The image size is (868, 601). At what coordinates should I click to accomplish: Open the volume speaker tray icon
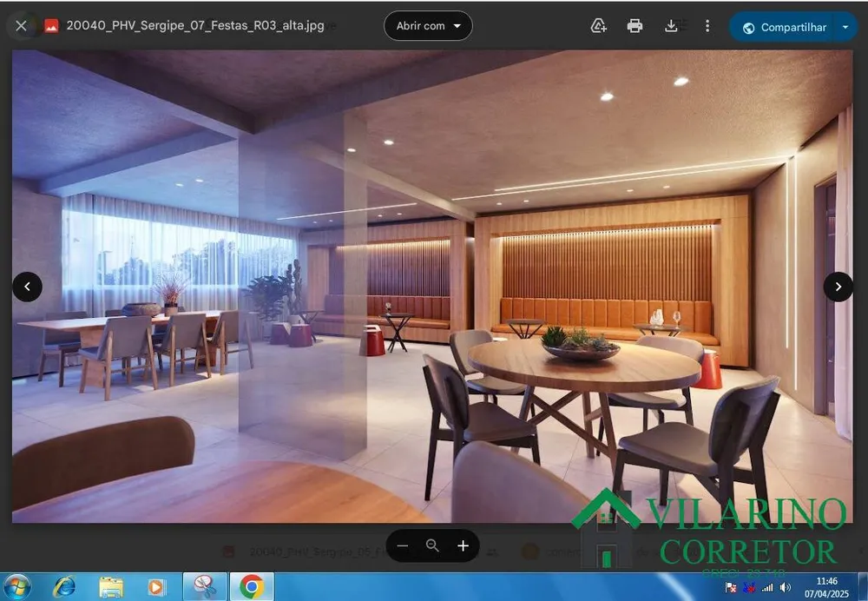[785, 588]
